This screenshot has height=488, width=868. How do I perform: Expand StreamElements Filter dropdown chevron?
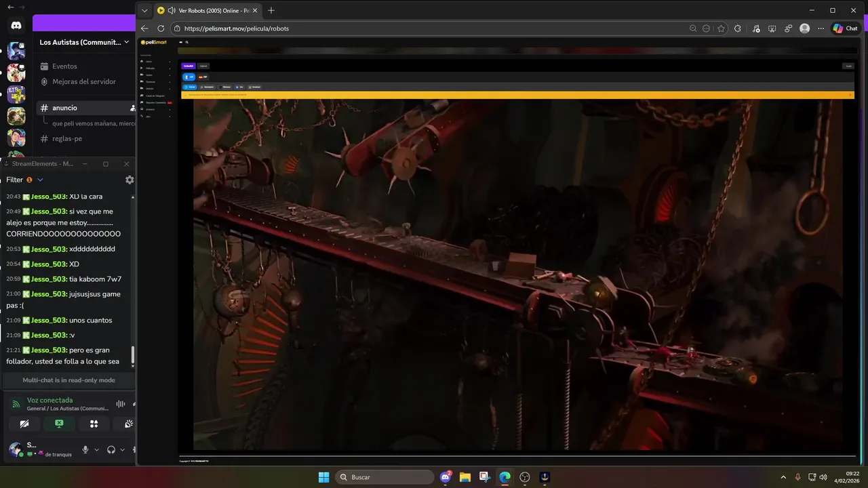click(40, 180)
